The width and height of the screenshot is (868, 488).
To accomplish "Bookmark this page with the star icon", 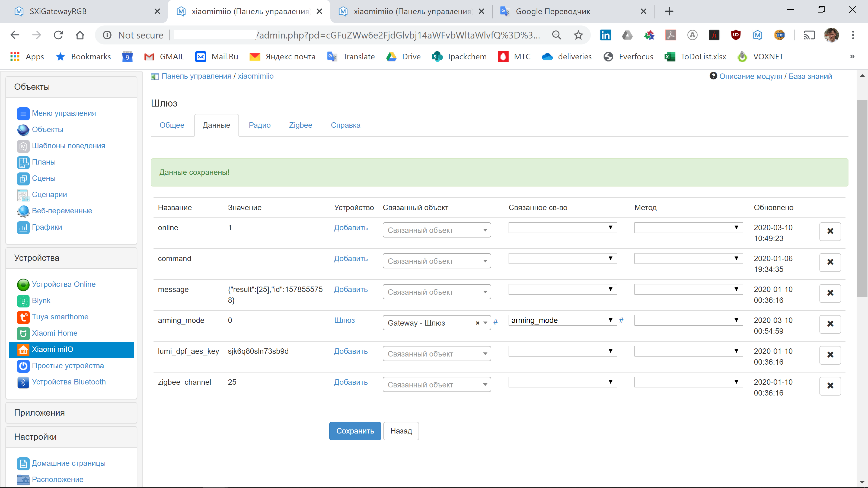I will pos(578,35).
